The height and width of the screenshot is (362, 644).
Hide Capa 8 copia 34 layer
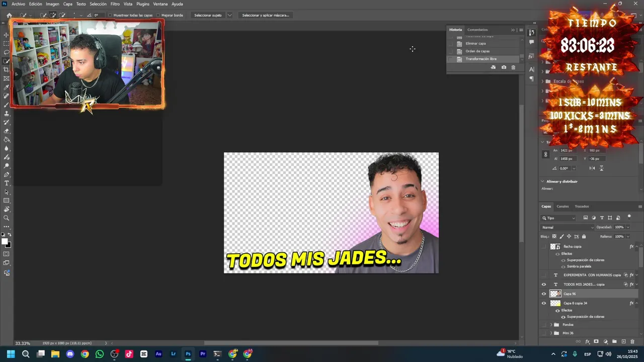543,303
